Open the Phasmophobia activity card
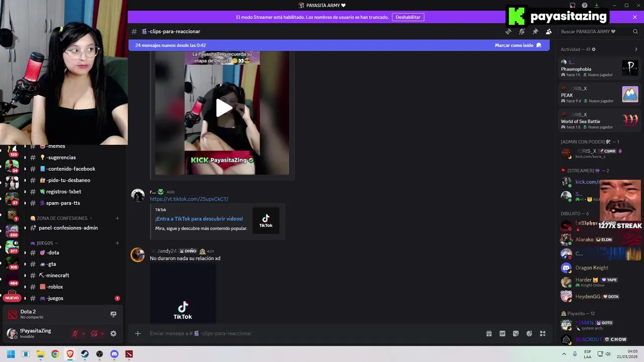 click(599, 68)
